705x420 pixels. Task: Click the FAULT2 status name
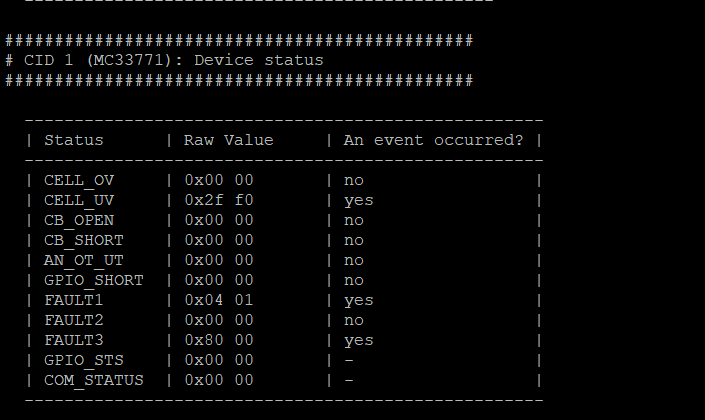[74, 321]
